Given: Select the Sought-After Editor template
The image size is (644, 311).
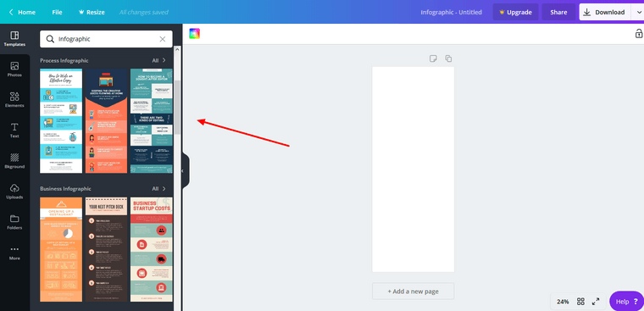Looking at the screenshot, I should [152, 121].
